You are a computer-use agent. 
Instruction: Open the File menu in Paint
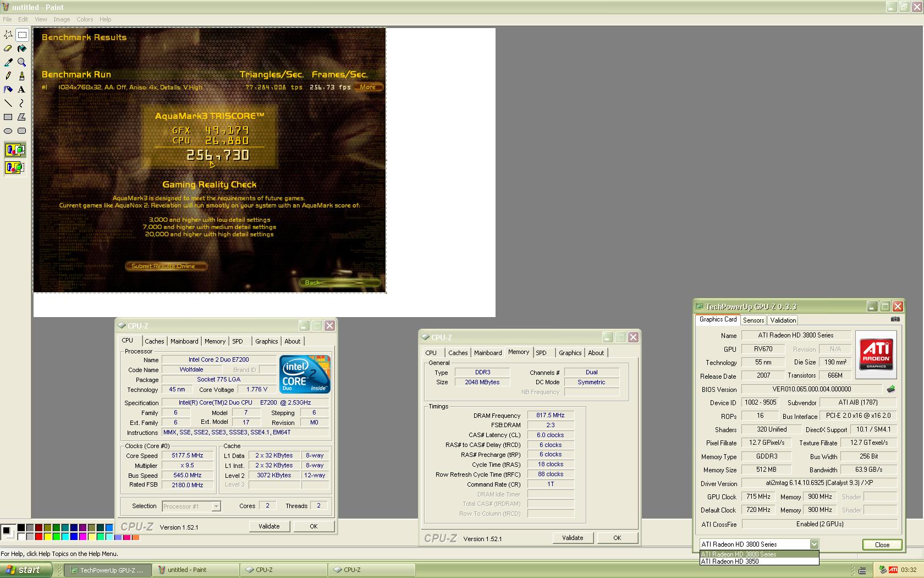[x=7, y=19]
